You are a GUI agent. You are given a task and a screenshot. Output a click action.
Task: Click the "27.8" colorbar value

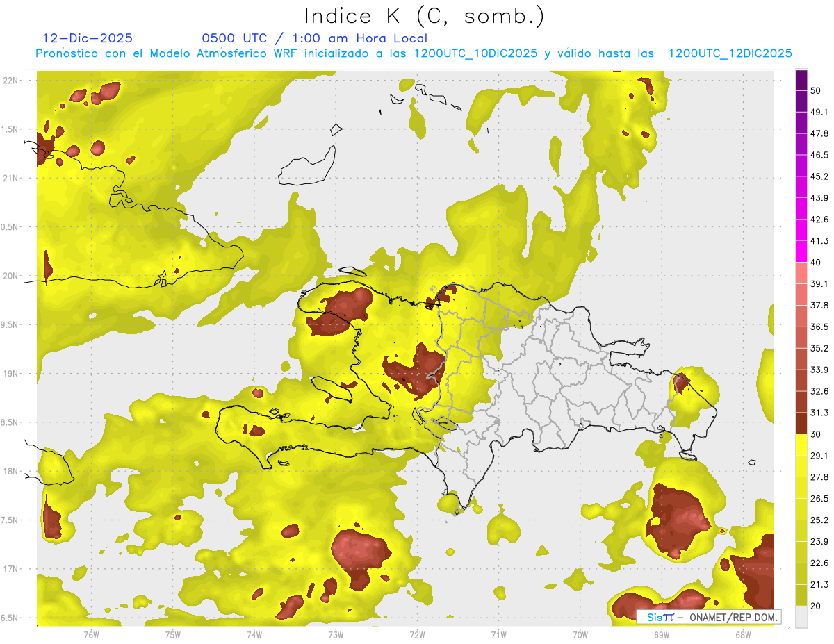pos(819,477)
